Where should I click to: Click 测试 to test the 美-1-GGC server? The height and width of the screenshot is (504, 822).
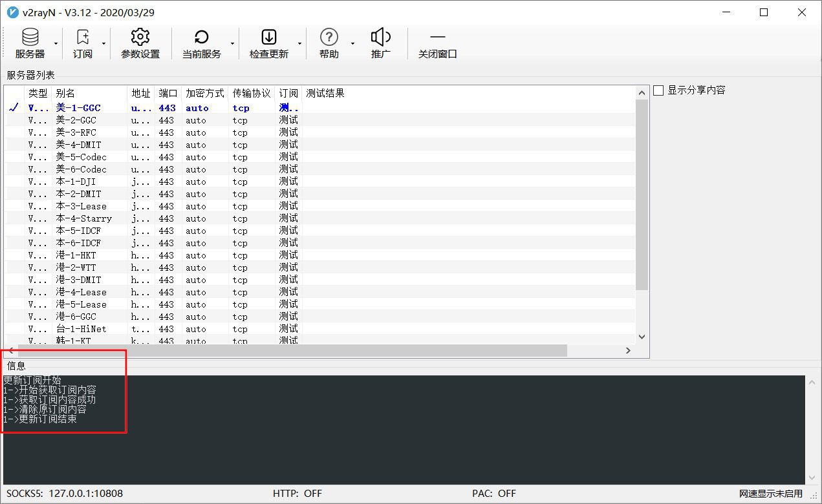(287, 107)
